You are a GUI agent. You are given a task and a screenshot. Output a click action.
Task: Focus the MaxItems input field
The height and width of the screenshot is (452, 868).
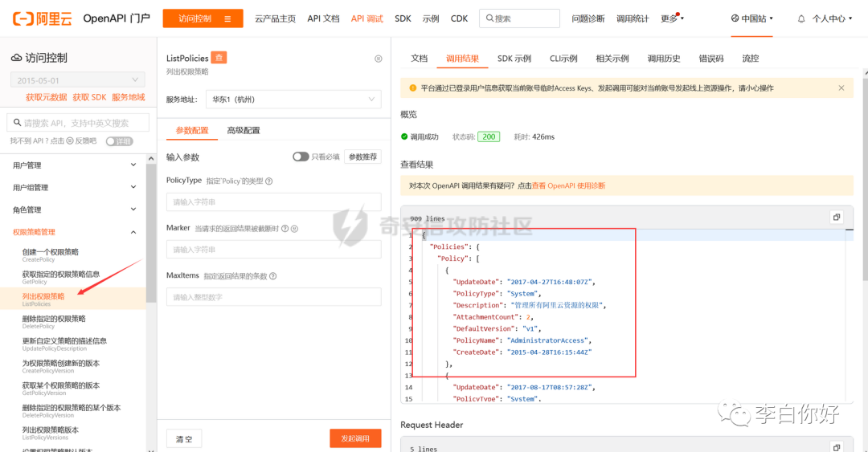click(273, 297)
